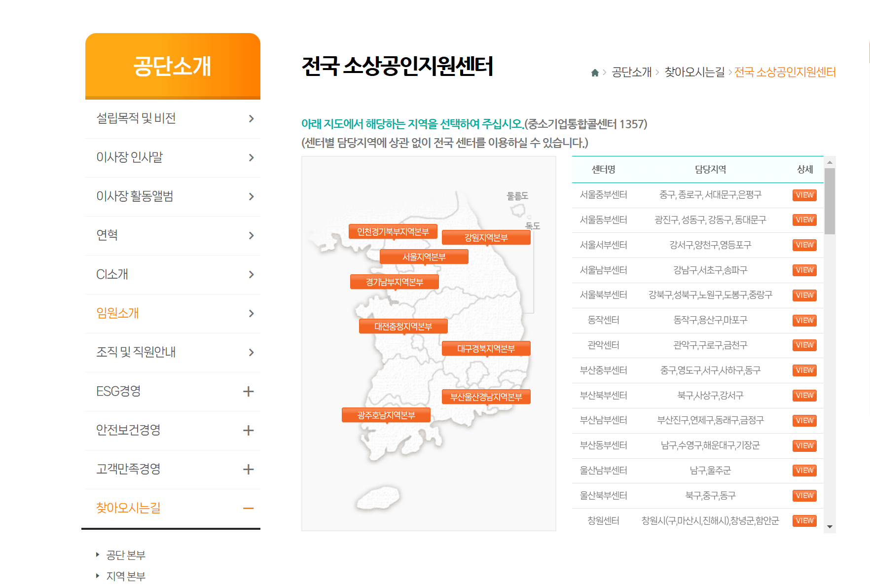
Task: Click the 경기남부지역본부 map marker
Action: 394,281
